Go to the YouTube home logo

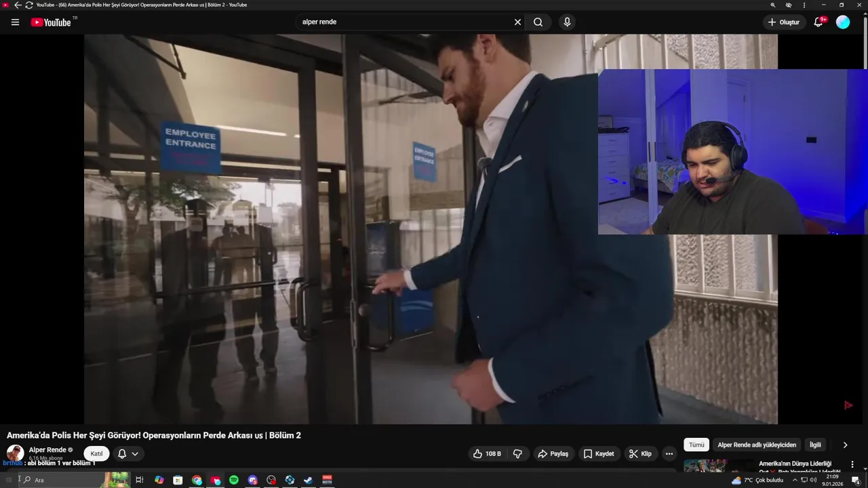pyautogui.click(x=51, y=22)
